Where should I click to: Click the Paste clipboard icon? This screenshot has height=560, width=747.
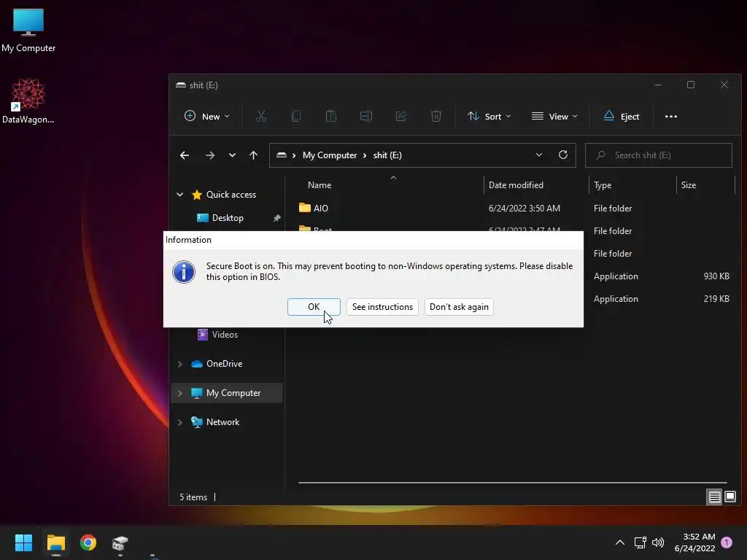331,116
